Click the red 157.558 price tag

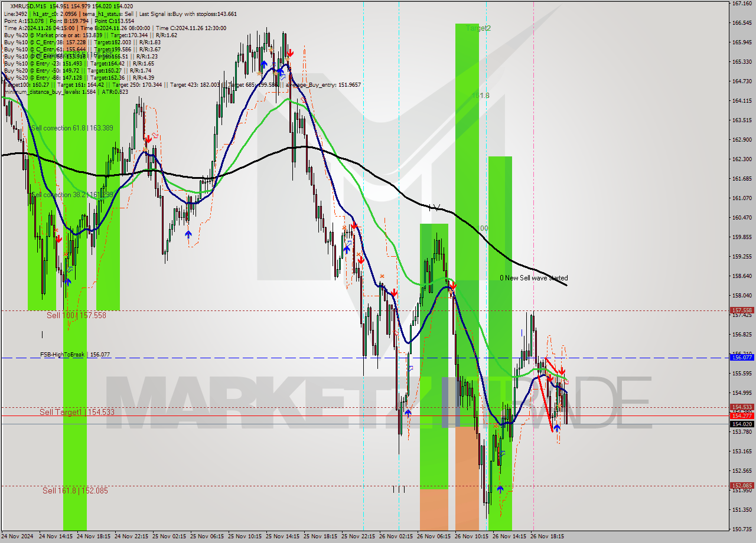(x=742, y=310)
